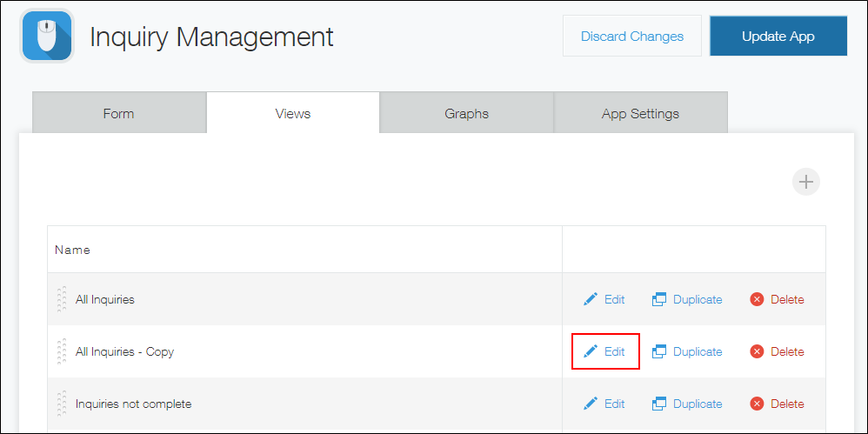Switch to the Form tab

tap(118, 113)
